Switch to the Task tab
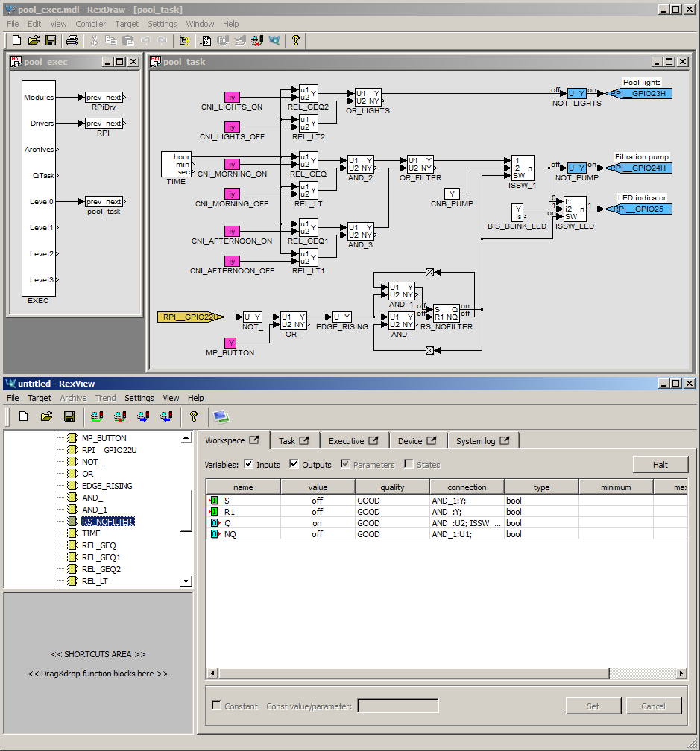700x751 pixels. coord(294,440)
